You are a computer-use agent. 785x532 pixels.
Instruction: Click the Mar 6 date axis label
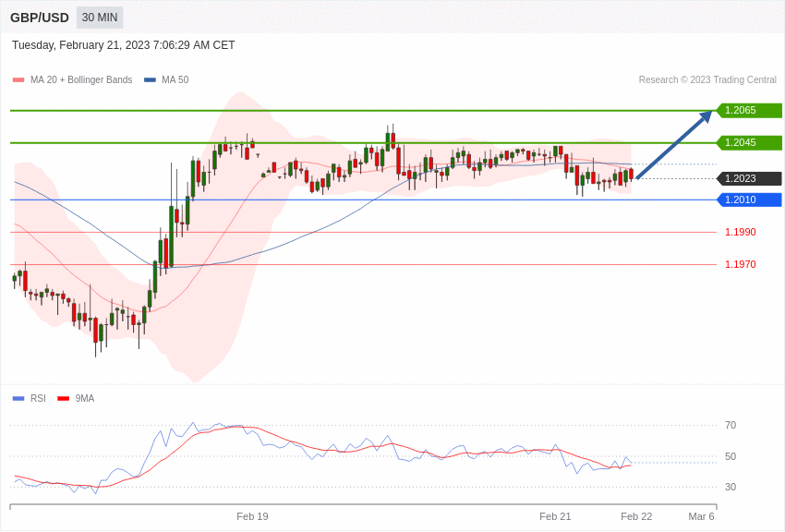tap(701, 516)
